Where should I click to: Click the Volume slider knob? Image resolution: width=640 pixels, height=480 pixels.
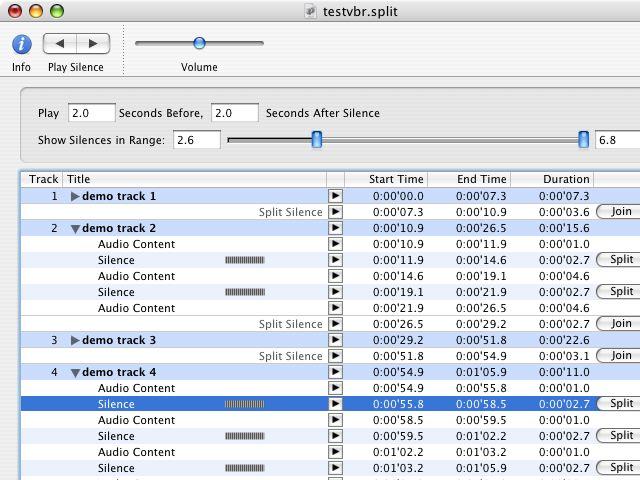199,43
